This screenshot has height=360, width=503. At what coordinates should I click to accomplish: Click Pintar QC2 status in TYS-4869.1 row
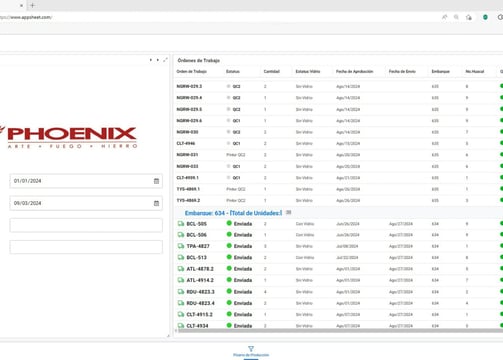coord(236,189)
